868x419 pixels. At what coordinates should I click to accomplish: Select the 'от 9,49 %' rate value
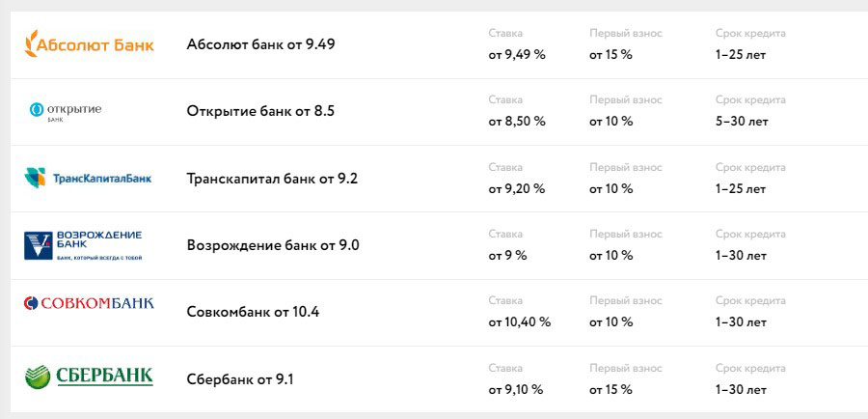click(517, 55)
